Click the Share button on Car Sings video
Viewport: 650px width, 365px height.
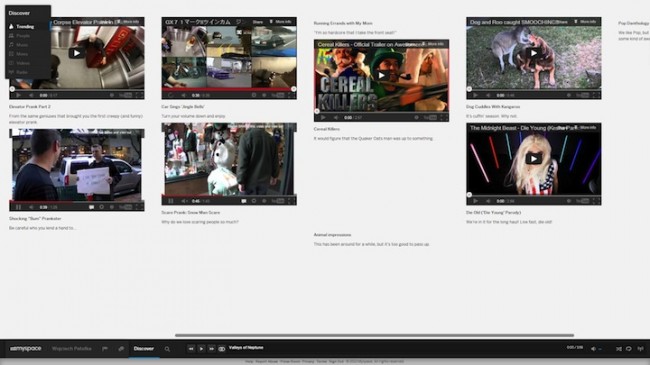click(257, 22)
